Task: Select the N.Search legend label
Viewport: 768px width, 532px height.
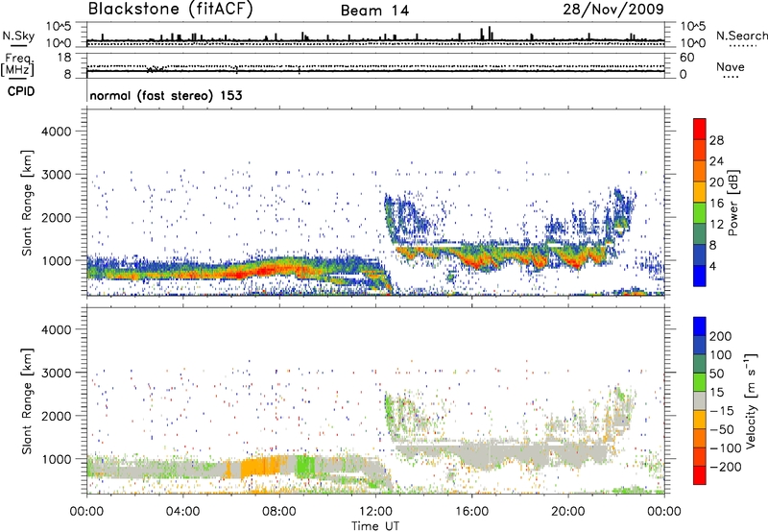Action: click(x=742, y=36)
